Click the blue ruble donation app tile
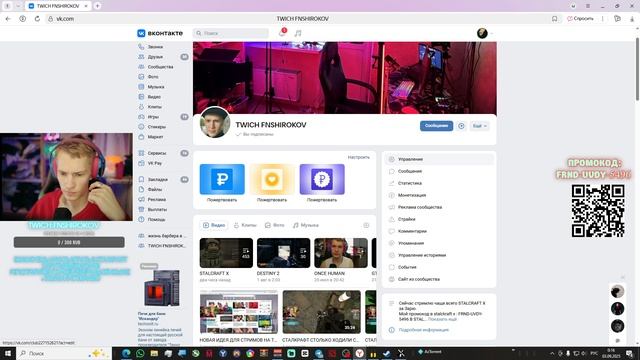The width and height of the screenshot is (640, 360). (222, 179)
